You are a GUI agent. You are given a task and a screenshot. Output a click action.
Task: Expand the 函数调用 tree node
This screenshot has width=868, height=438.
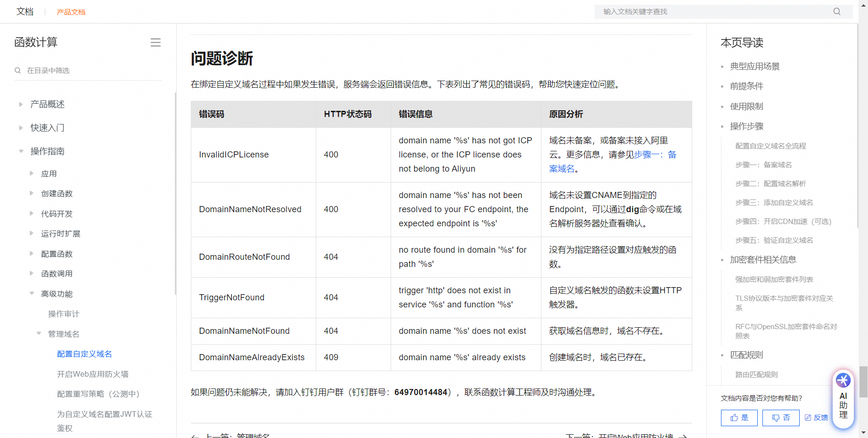(32, 273)
